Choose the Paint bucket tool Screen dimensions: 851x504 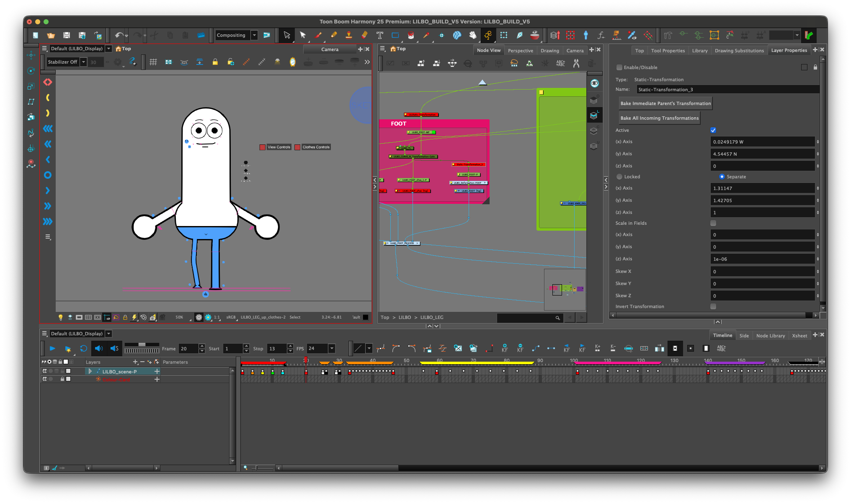[411, 36]
